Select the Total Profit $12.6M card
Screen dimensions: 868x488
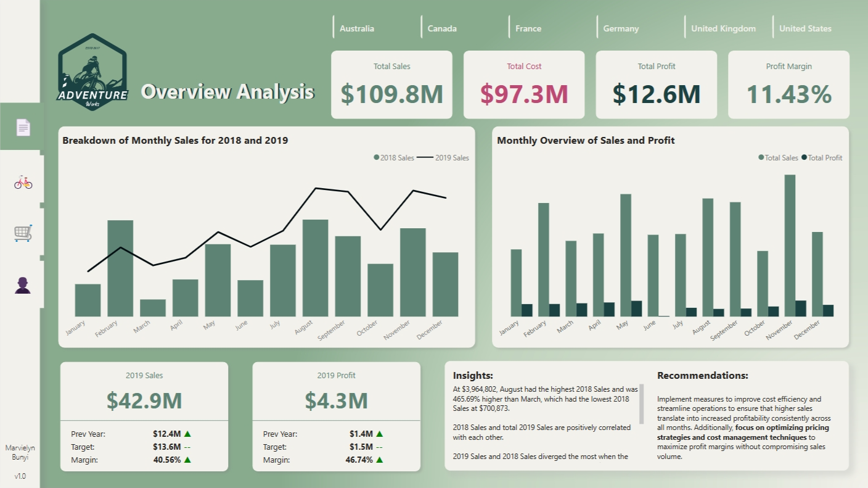[657, 85]
